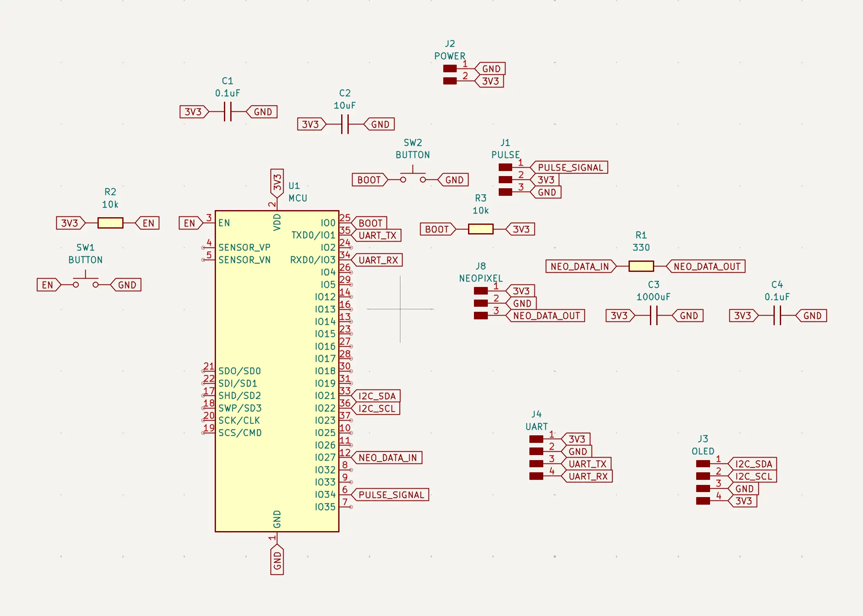Screen dimensions: 863x616
Task: Click the PULSE_SIGNAL label on J1 connector
Action: coord(569,168)
